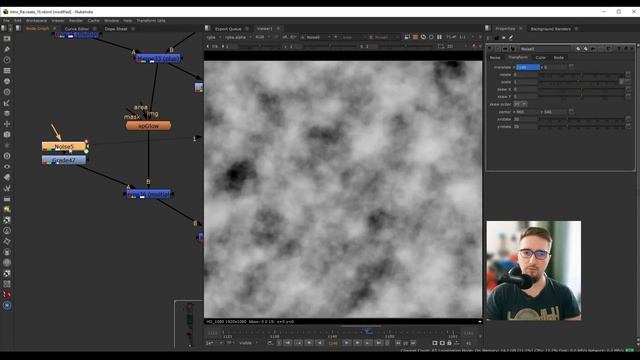
Task: Adjust the skew X slider
Action: 582,89
